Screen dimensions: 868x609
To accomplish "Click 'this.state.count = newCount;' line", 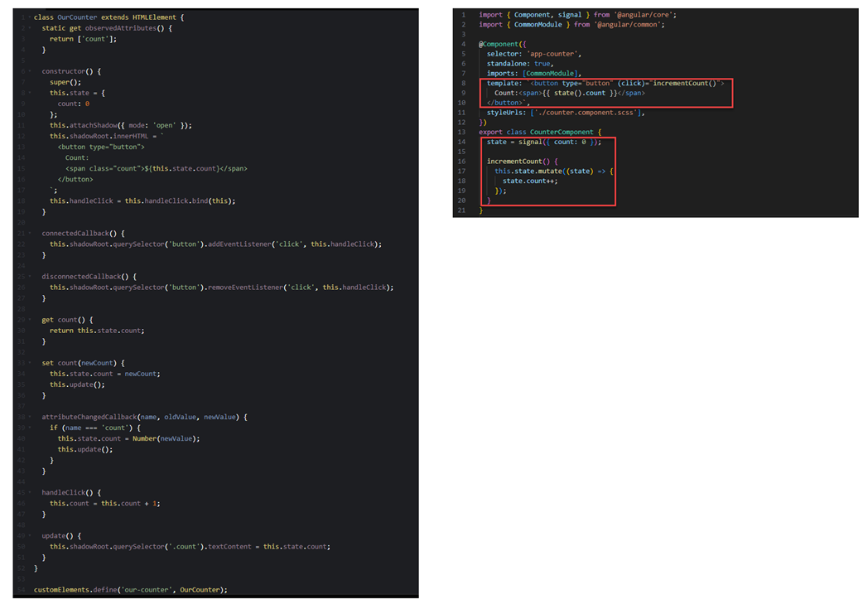I will click(104, 374).
